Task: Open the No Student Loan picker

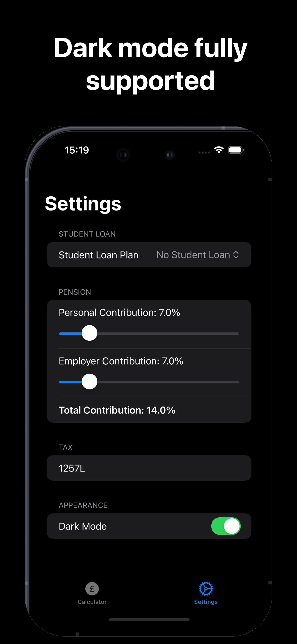Action: pos(198,255)
